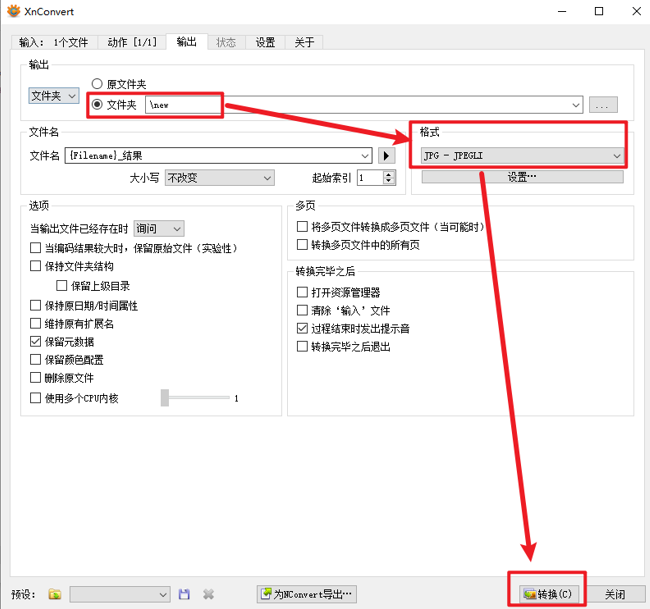Open the 询问 overwrite behavior dropdown
This screenshot has height=609, width=650.
159,228
